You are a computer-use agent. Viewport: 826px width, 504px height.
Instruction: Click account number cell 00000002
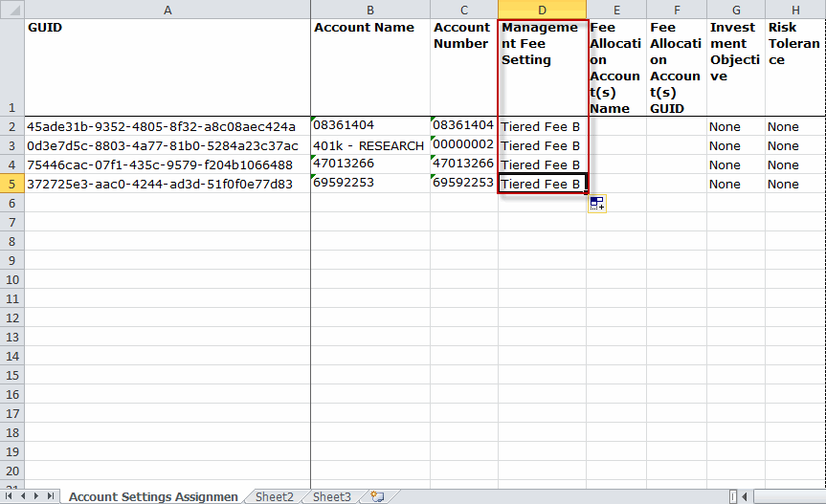(x=463, y=145)
